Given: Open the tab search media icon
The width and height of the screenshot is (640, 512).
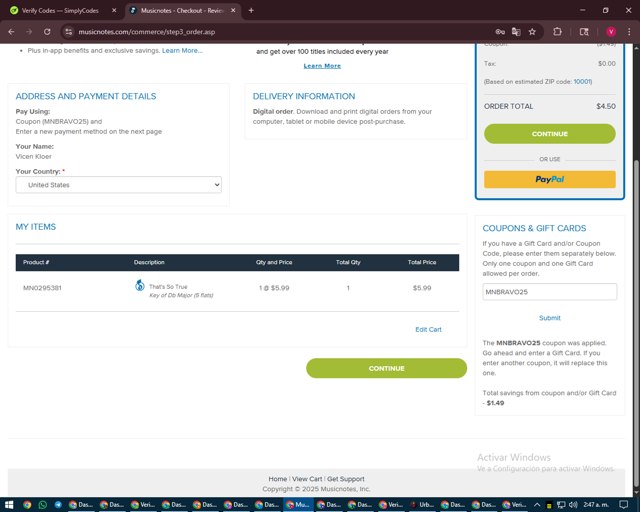Looking at the screenshot, I should tap(584, 32).
